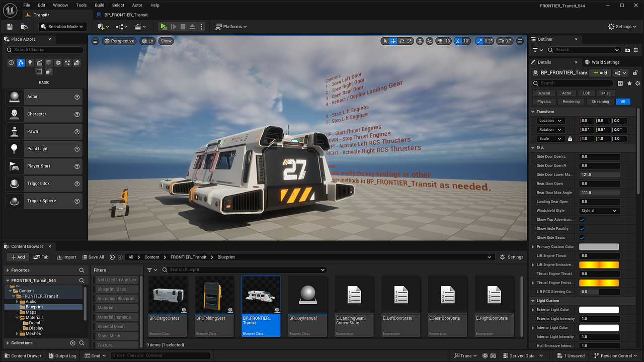Select the Lights category lightbulb icon
This screenshot has width=644, height=362.
tap(30, 63)
